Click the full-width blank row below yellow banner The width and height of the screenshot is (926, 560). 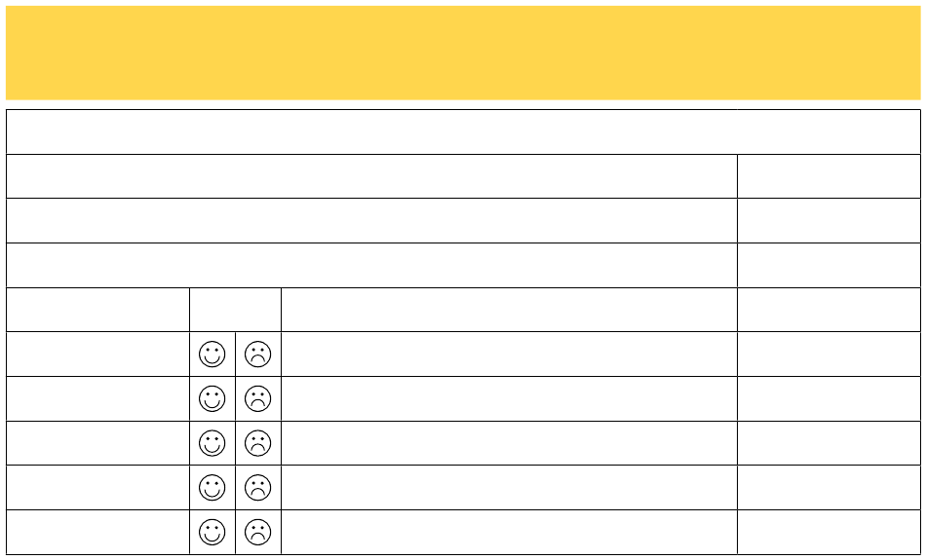(463, 131)
